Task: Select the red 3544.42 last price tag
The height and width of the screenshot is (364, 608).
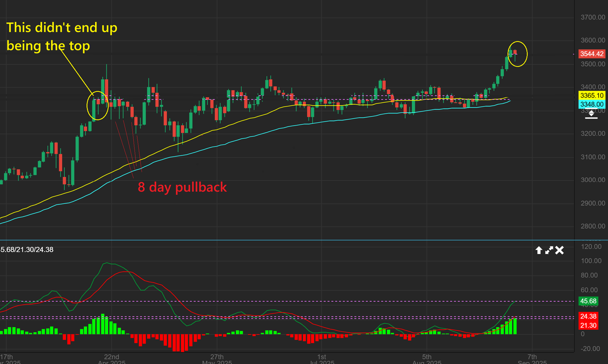Action: [592, 54]
